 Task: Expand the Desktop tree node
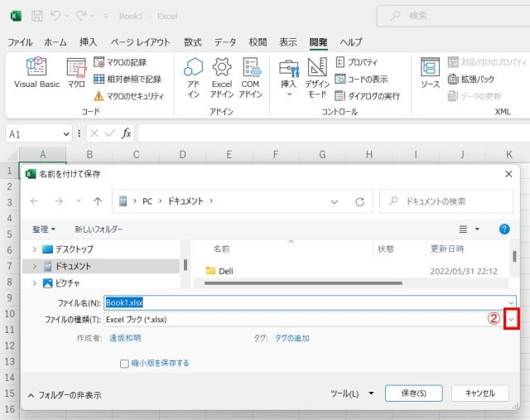(34, 249)
